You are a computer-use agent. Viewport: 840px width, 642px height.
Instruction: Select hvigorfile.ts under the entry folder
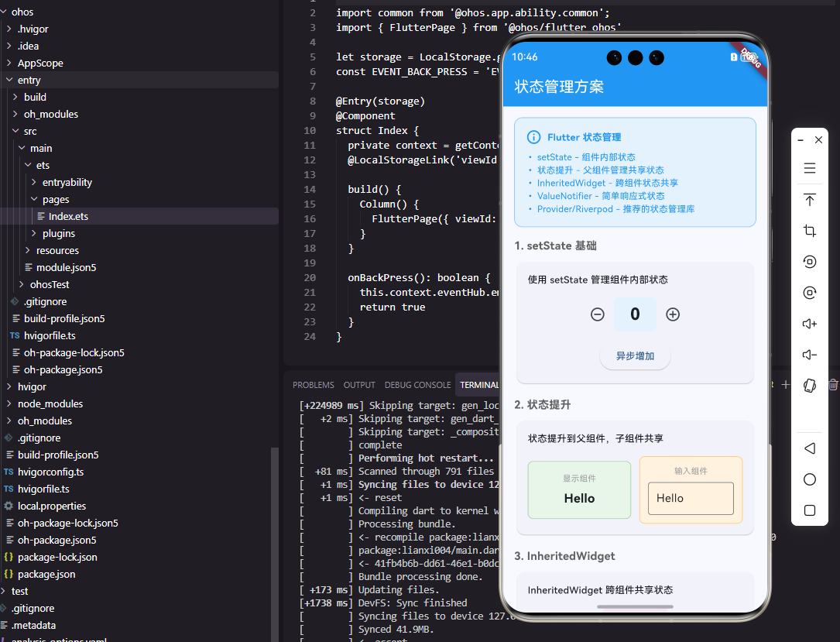click(x=50, y=335)
